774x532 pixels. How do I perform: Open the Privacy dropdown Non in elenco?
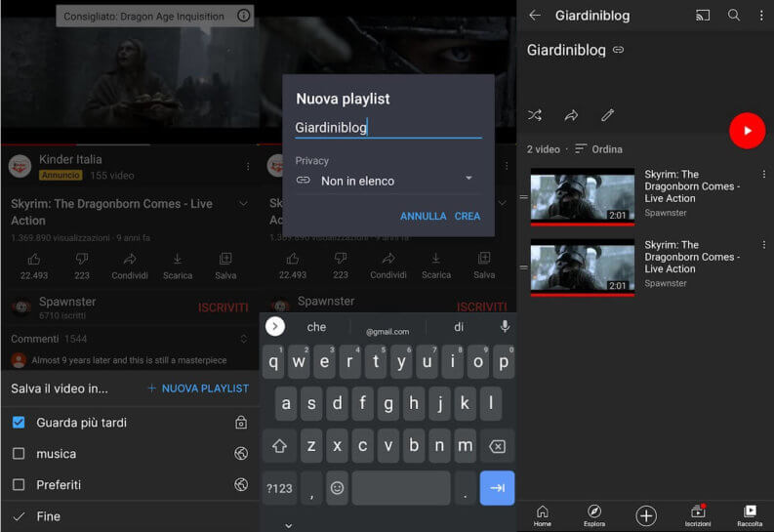[x=388, y=181]
